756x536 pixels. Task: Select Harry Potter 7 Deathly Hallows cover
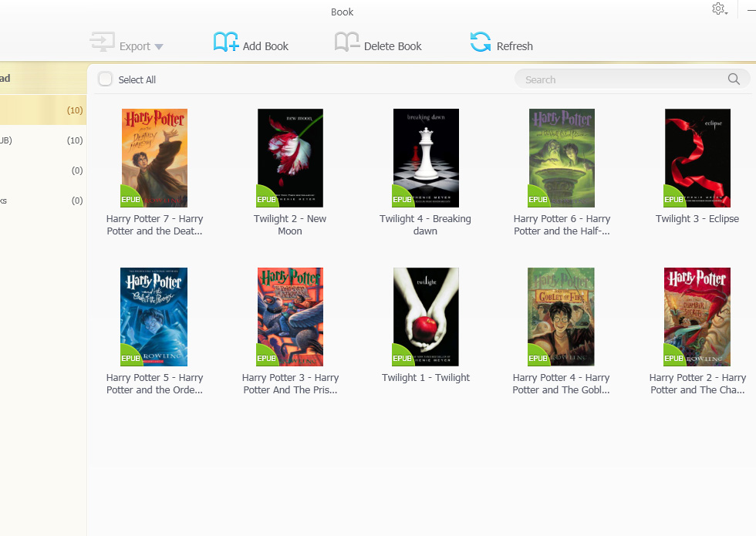pos(154,158)
